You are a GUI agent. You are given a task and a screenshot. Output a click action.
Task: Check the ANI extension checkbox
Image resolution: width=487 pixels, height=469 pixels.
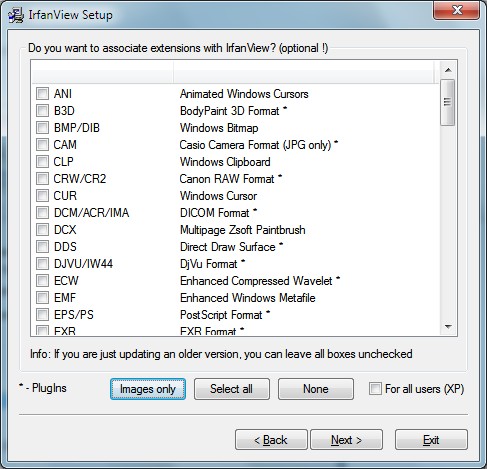click(42, 94)
